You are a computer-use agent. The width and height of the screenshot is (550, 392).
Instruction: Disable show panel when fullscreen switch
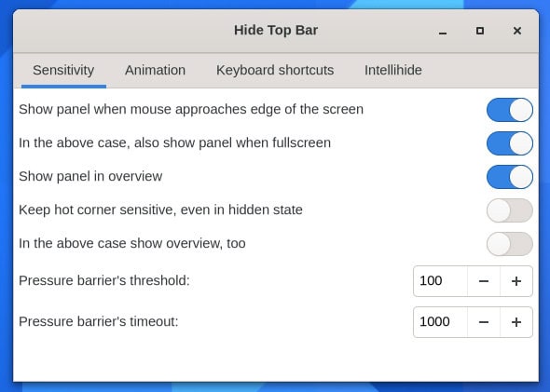[x=510, y=143]
